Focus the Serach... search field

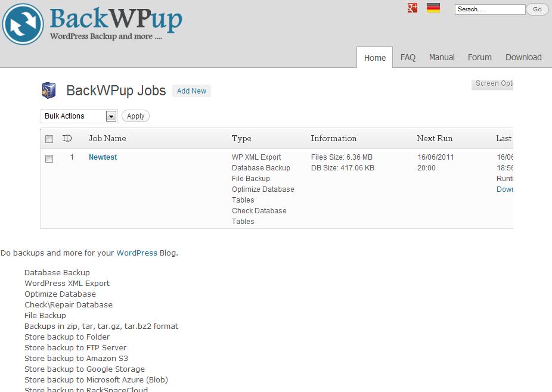[489, 10]
